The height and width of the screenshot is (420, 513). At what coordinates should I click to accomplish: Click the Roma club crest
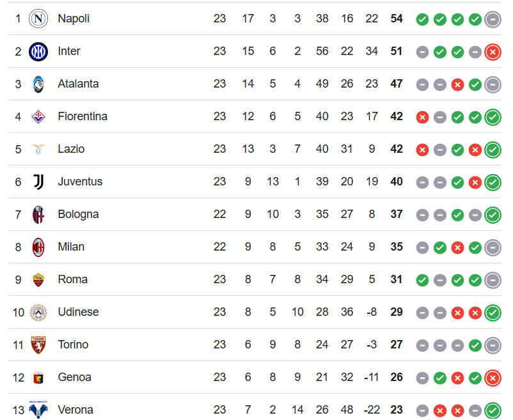point(38,279)
